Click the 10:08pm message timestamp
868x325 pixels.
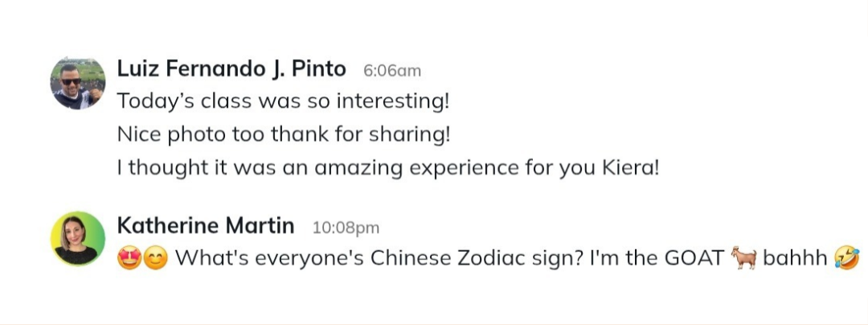(x=346, y=228)
